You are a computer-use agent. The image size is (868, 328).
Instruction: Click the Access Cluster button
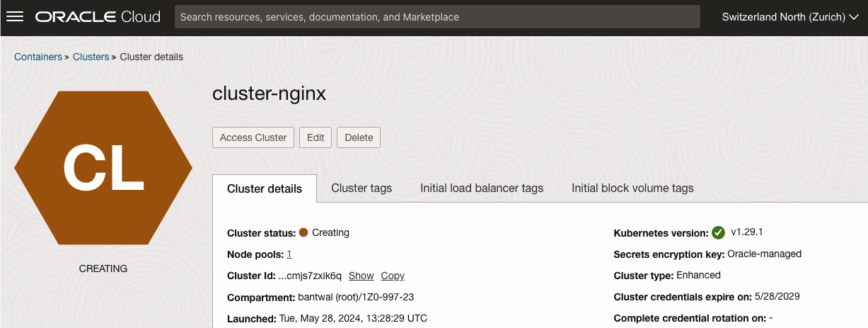coord(253,137)
